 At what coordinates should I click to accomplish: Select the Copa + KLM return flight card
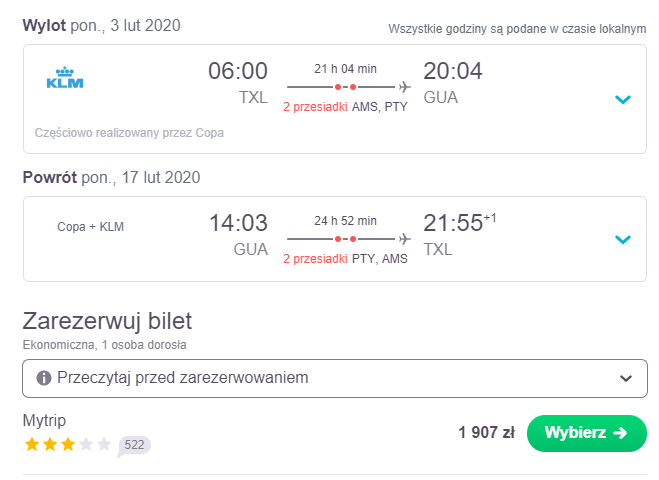click(x=335, y=239)
